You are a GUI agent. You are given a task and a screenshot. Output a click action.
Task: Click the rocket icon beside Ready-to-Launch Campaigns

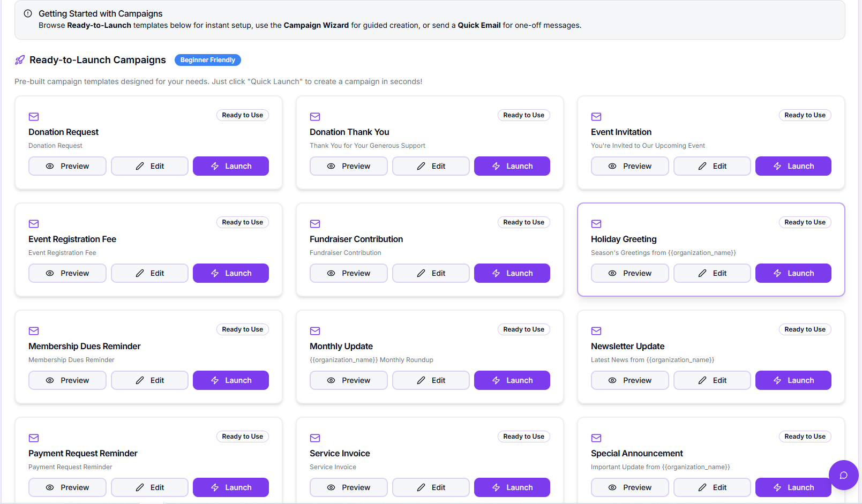20,60
